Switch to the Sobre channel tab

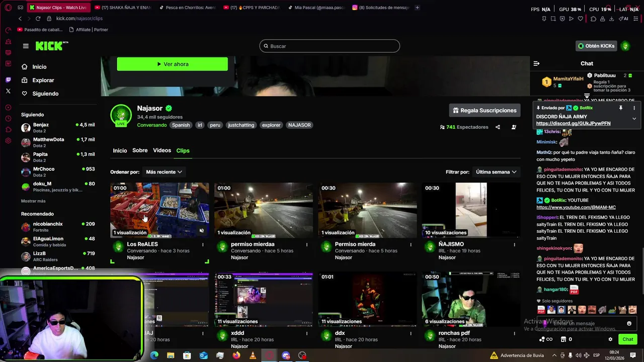coord(140,150)
